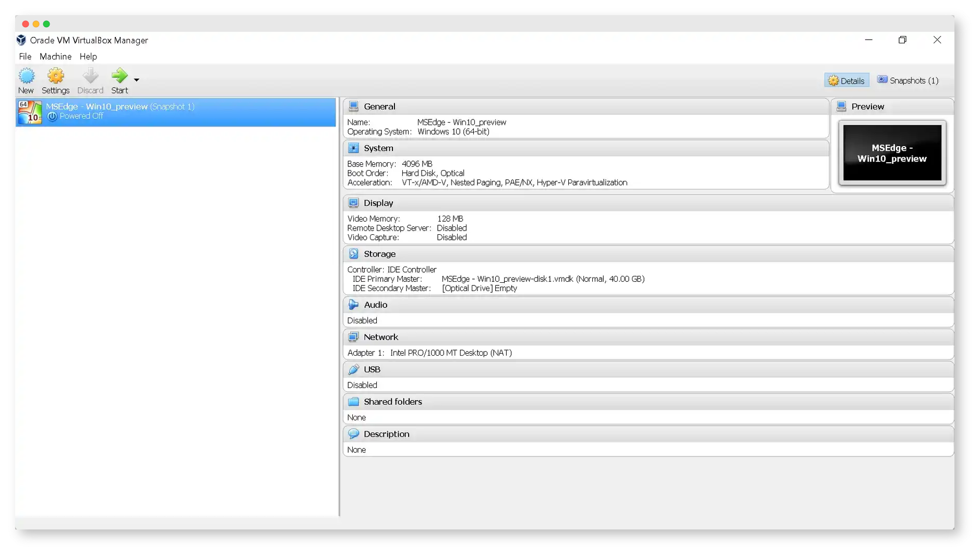Select the MSEdge - Win10_preview machine entry
Viewport: 980px width, 555px height.
click(176, 112)
